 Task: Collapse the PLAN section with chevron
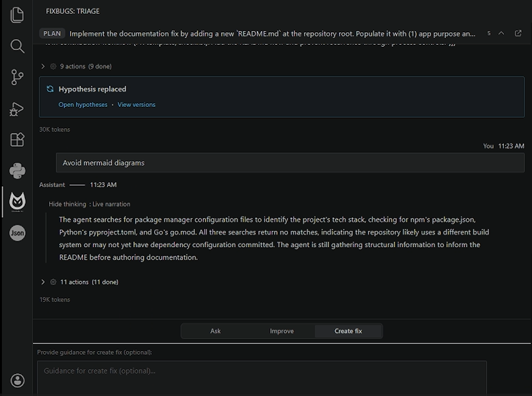point(501,33)
